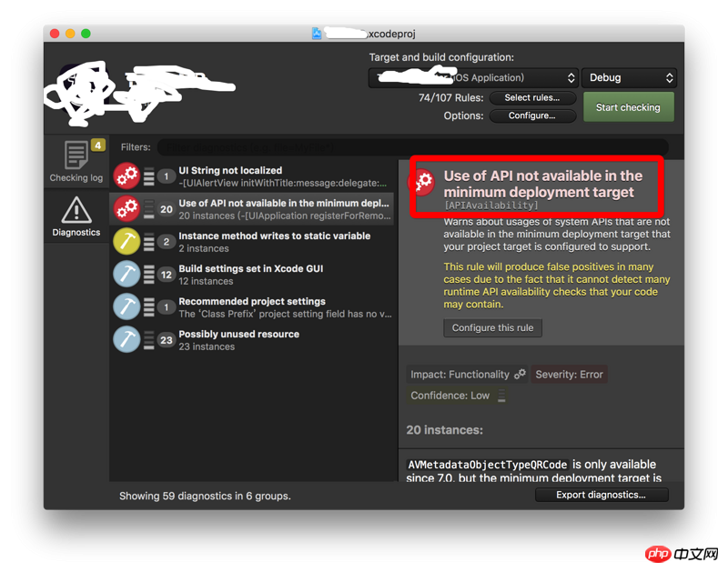Click yellow hammer icon for Instance method row

tap(126, 242)
